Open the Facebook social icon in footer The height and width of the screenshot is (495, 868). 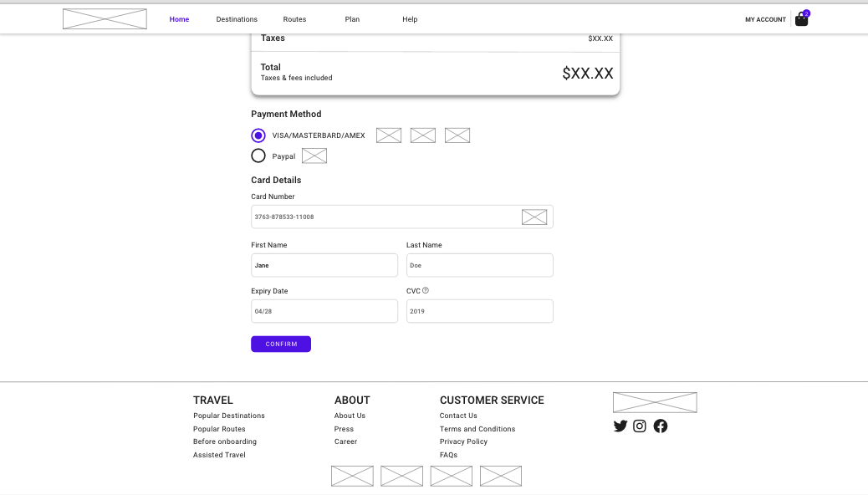click(660, 426)
